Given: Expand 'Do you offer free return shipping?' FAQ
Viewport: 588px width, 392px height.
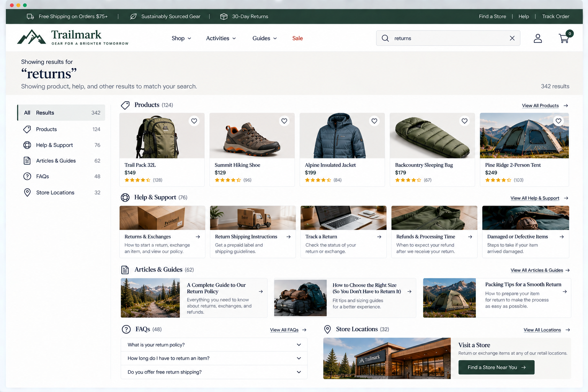Looking at the screenshot, I should (214, 372).
